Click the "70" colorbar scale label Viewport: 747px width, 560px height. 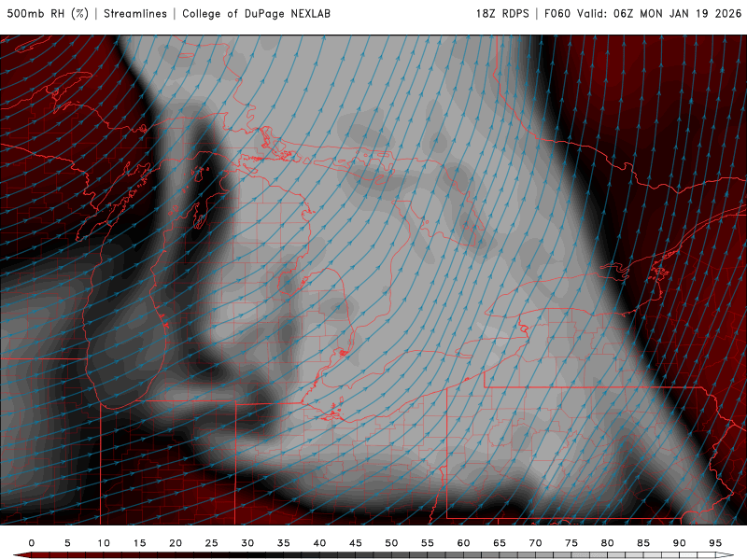click(535, 543)
